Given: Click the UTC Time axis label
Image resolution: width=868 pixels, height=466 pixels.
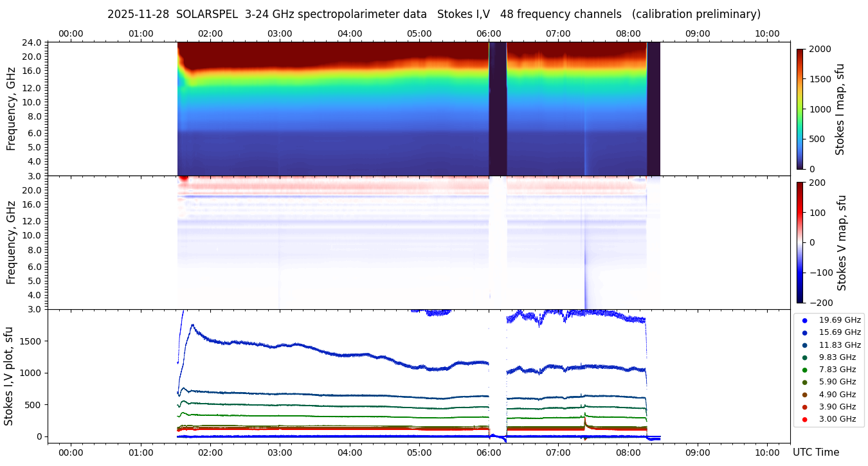Looking at the screenshot, I should (x=815, y=453).
